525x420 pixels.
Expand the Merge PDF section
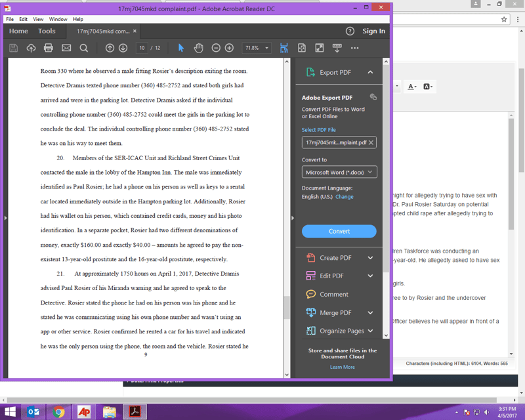(x=370, y=313)
